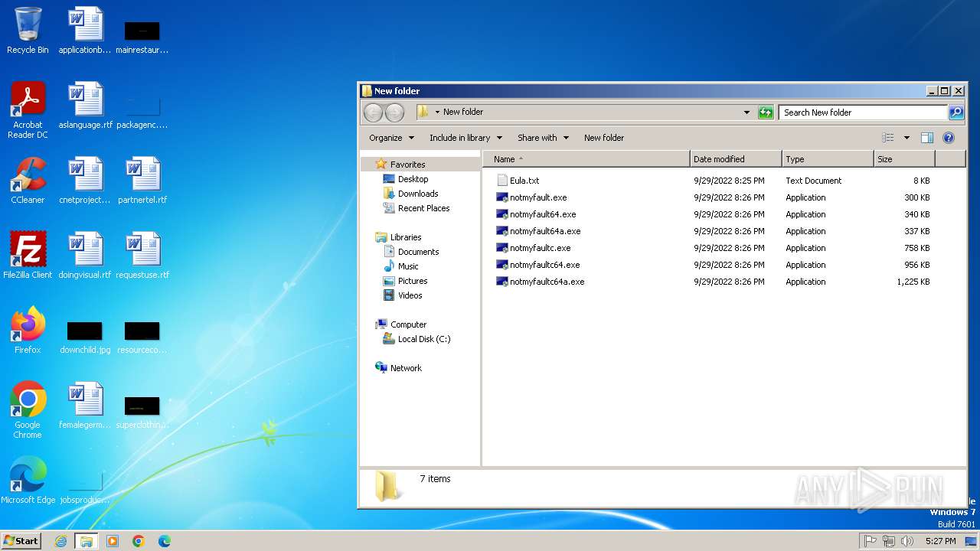Open the Videos library

click(410, 295)
